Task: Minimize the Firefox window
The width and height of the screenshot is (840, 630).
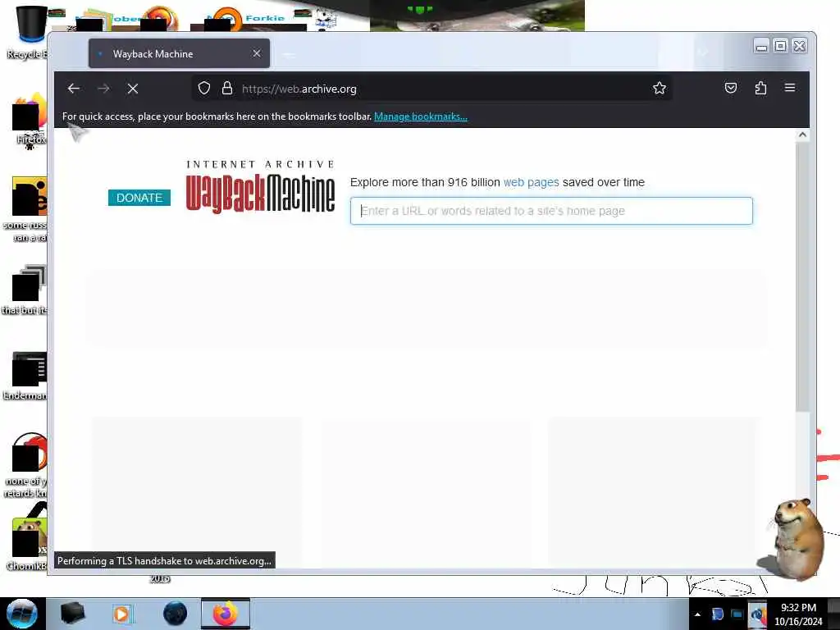Action: [761, 47]
